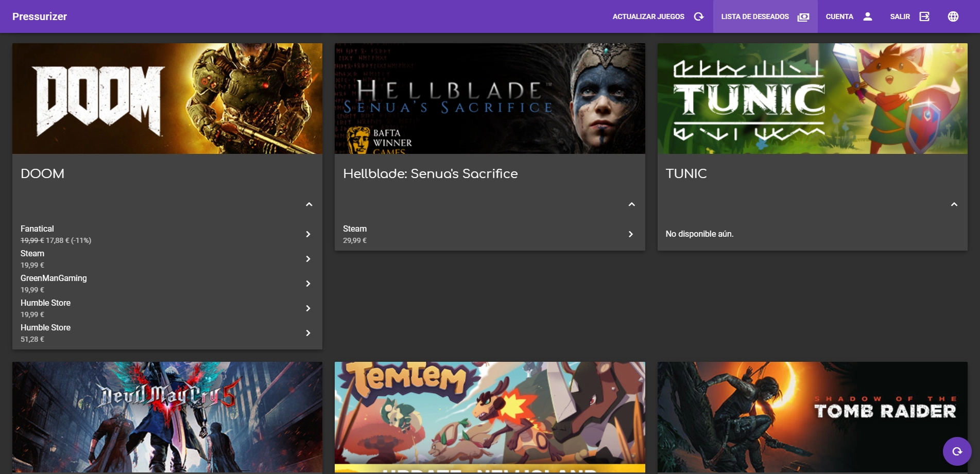Open the Steam 29,99 € offer arrow for Hellblade
The height and width of the screenshot is (474, 980).
click(631, 234)
